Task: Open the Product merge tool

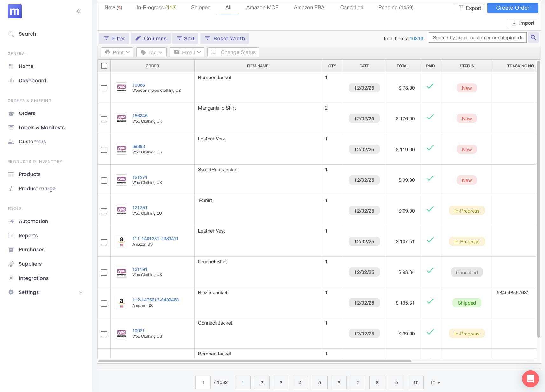Action: coord(37,188)
